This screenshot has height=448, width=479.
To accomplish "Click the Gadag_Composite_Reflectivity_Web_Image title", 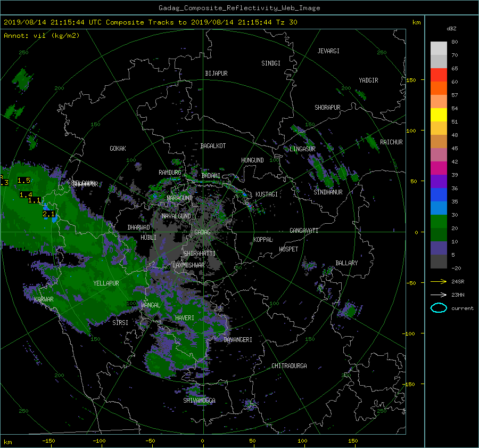I will coord(239,8).
